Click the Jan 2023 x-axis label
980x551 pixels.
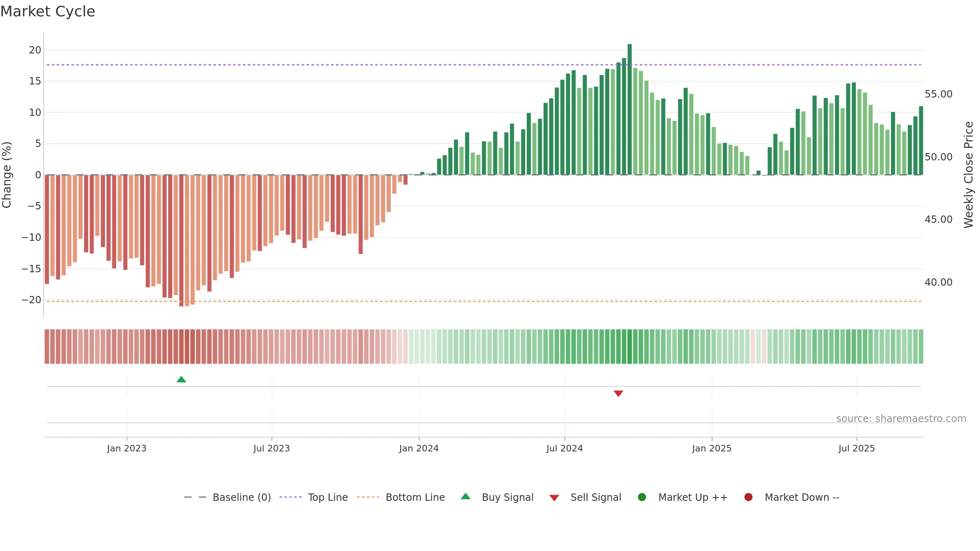[127, 449]
